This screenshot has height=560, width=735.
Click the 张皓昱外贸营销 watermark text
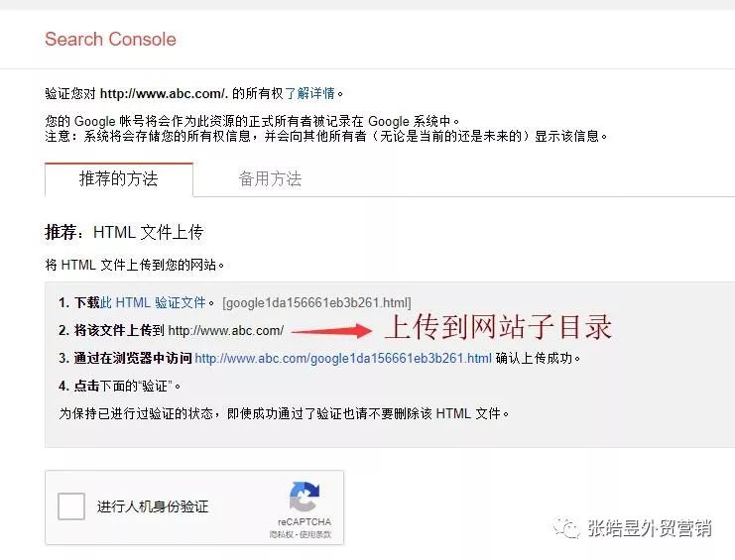click(x=650, y=528)
